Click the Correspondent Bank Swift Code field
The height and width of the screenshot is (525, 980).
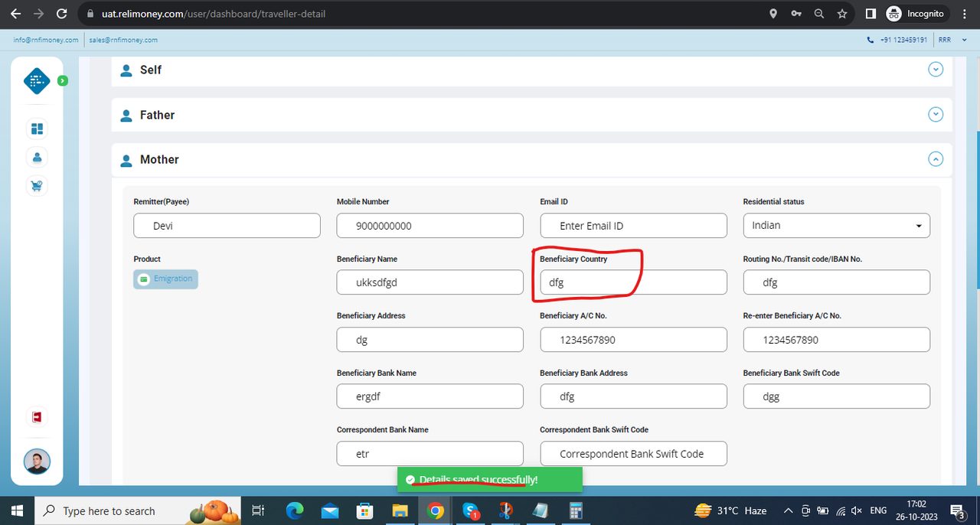tap(633, 454)
